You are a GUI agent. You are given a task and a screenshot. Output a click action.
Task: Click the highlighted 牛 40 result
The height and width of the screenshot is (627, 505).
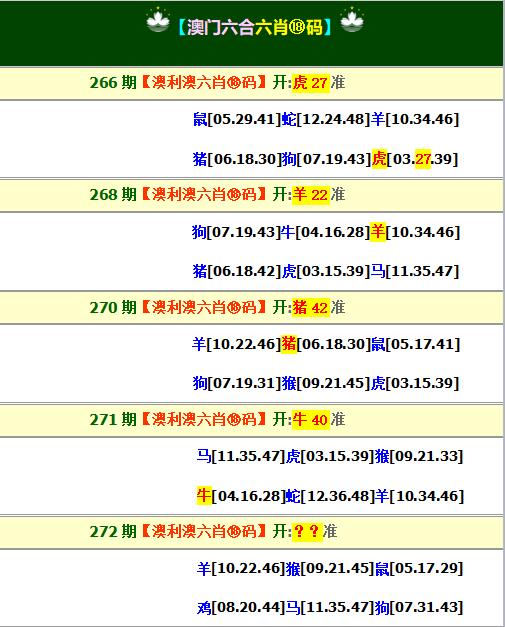[310, 420]
